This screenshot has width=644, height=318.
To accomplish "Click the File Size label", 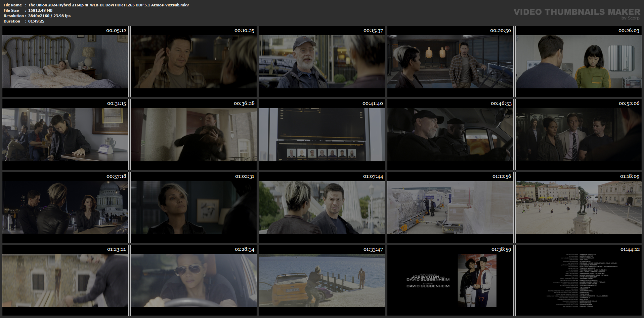I will (x=11, y=10).
